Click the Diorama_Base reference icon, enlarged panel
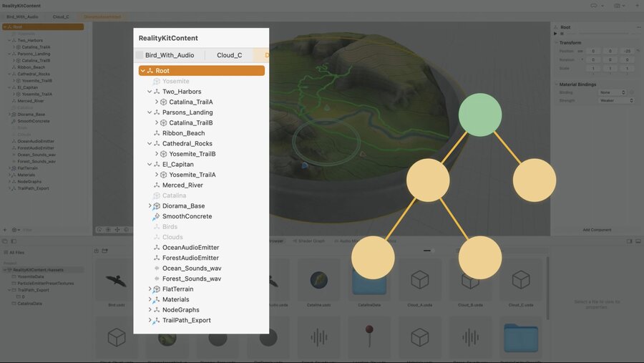This screenshot has width=644, height=363. click(157, 206)
